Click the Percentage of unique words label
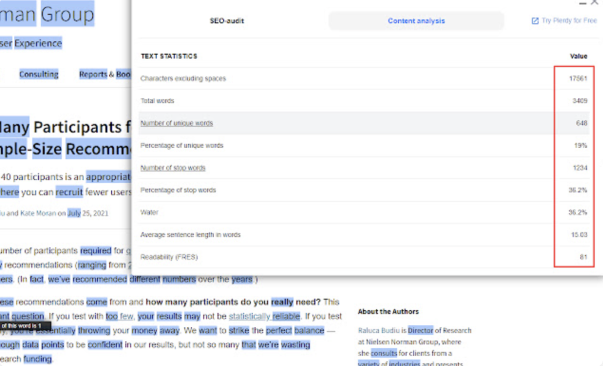 pyautogui.click(x=182, y=145)
